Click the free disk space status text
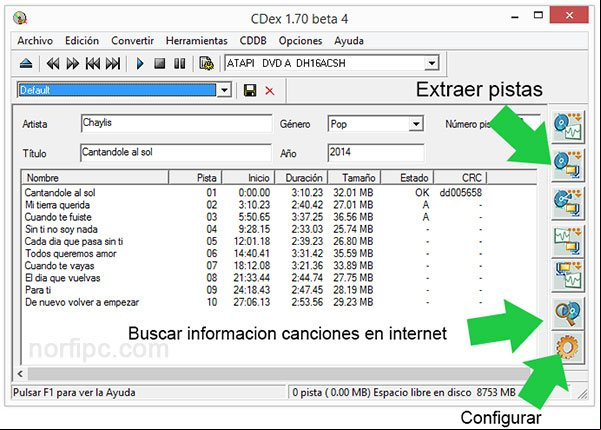This screenshot has width=601, height=430. [404, 392]
